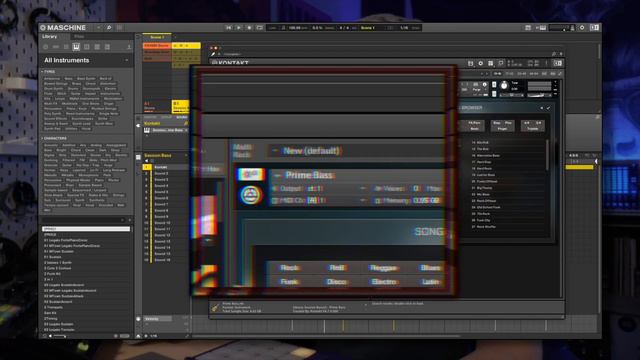Click the mixer view icon beside the search icon
The height and width of the screenshot is (360, 640).
120,28
